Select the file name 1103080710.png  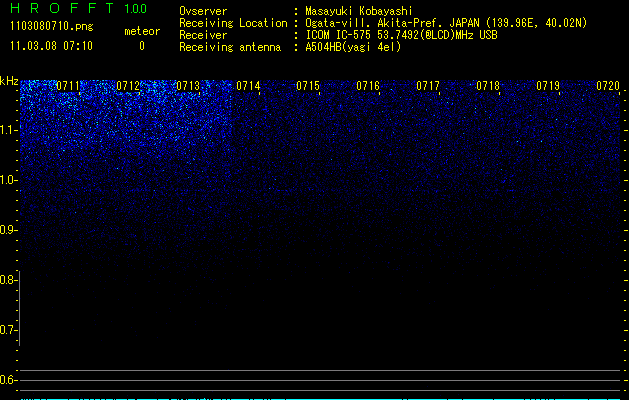click(52, 26)
